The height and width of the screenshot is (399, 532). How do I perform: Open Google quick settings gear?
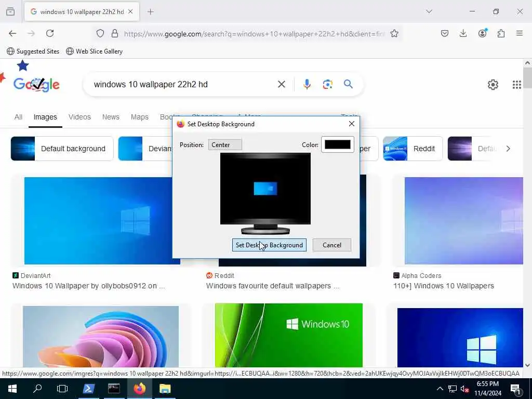pos(493,85)
